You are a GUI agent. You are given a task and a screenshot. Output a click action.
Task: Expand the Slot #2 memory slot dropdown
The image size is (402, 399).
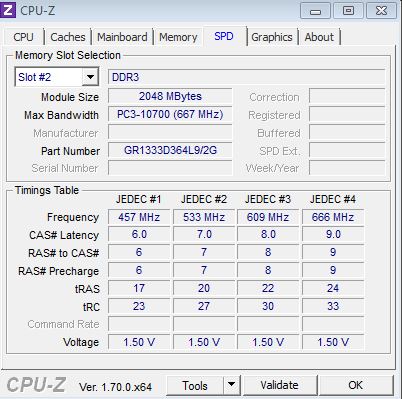coord(90,77)
